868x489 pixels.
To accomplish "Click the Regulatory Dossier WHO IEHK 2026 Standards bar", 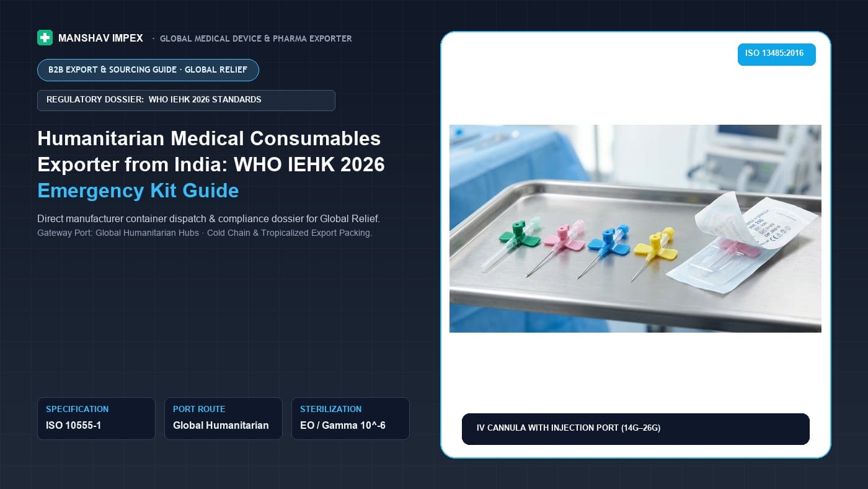I will [186, 100].
